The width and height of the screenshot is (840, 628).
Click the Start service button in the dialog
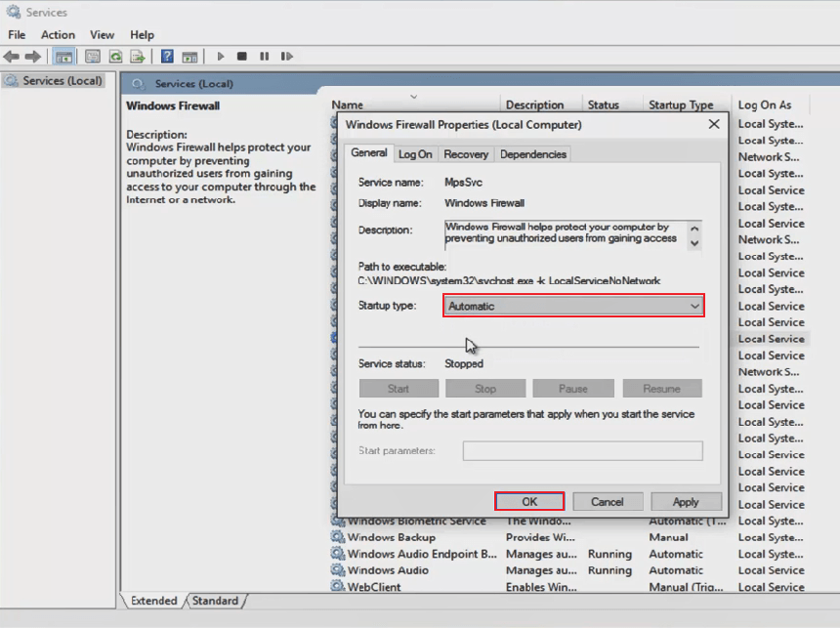[x=399, y=389]
